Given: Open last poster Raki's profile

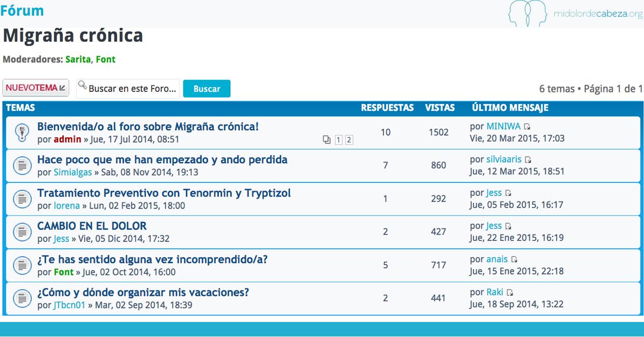Looking at the screenshot, I should (495, 293).
